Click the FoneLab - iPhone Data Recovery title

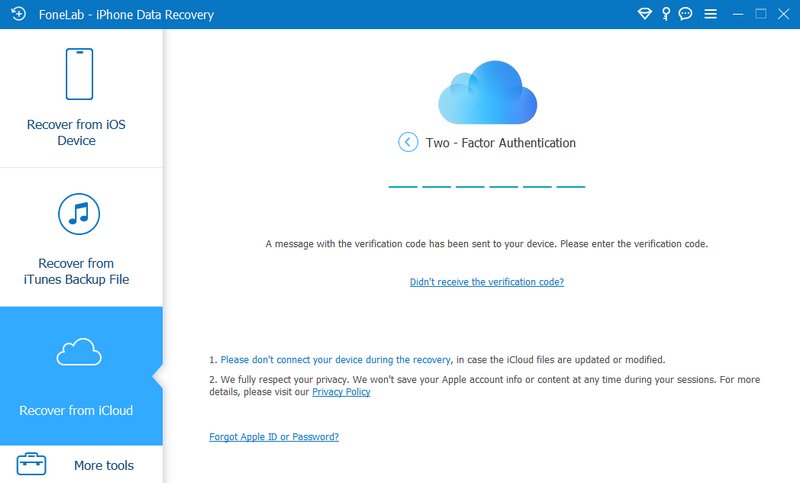[127, 14]
